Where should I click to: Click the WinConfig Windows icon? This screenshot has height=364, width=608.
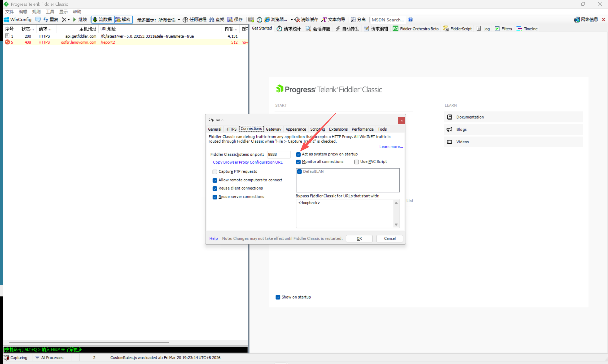click(x=6, y=20)
